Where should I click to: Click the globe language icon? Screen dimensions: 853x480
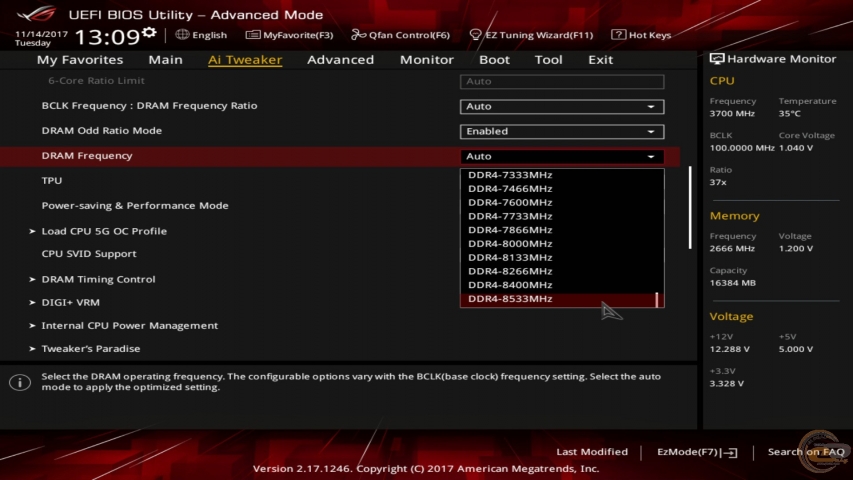coord(182,34)
